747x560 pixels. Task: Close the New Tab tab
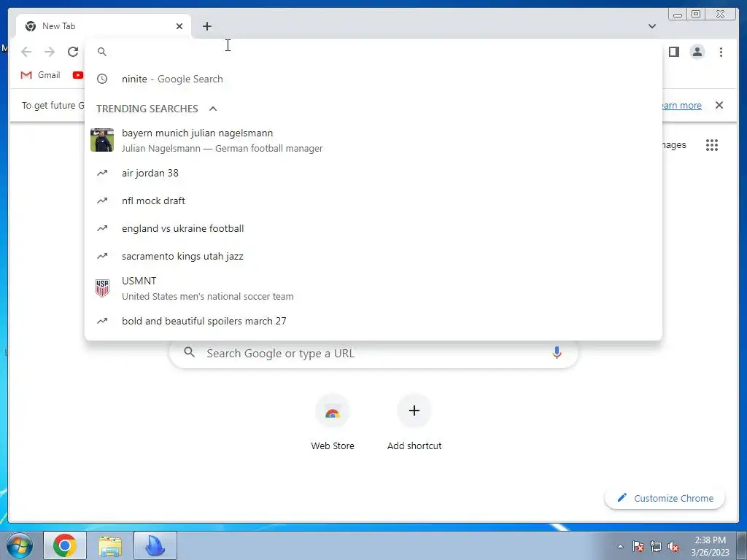pyautogui.click(x=179, y=26)
